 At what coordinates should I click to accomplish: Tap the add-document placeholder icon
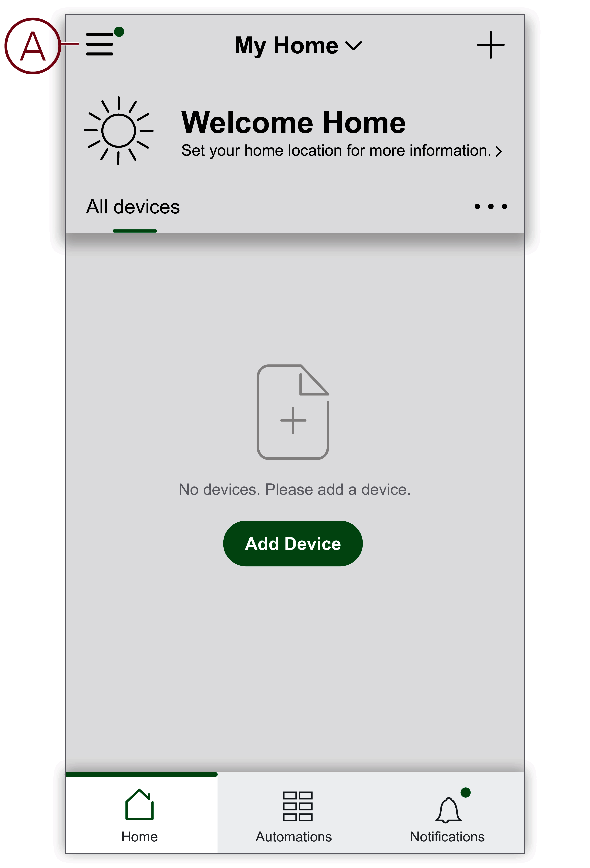(293, 412)
